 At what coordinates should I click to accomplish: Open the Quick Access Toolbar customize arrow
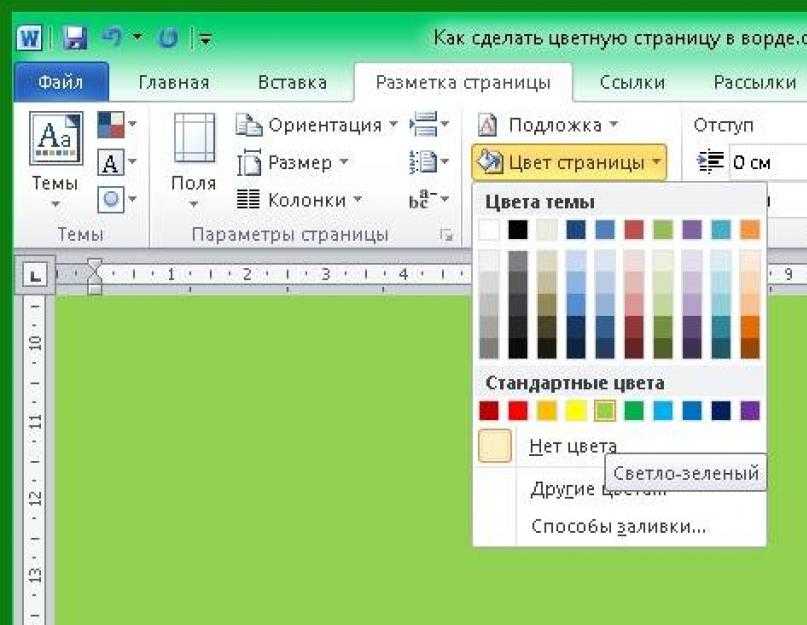205,38
